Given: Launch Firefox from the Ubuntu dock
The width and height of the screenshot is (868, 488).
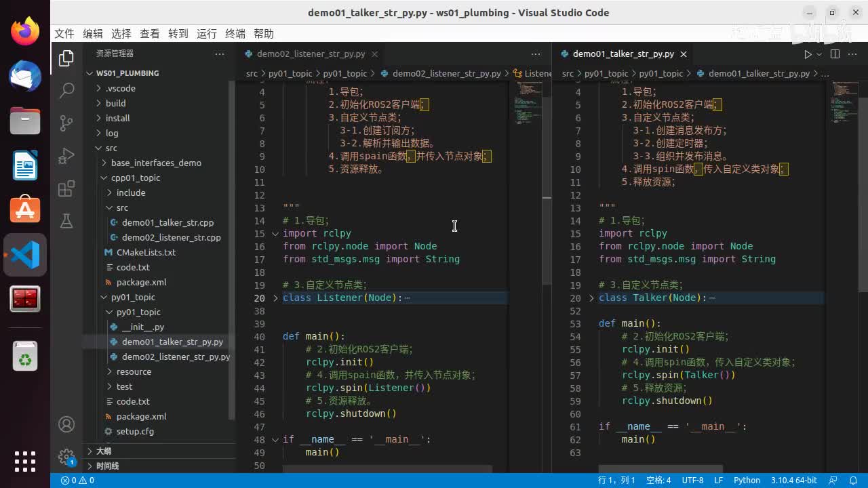Looking at the screenshot, I should click(25, 31).
